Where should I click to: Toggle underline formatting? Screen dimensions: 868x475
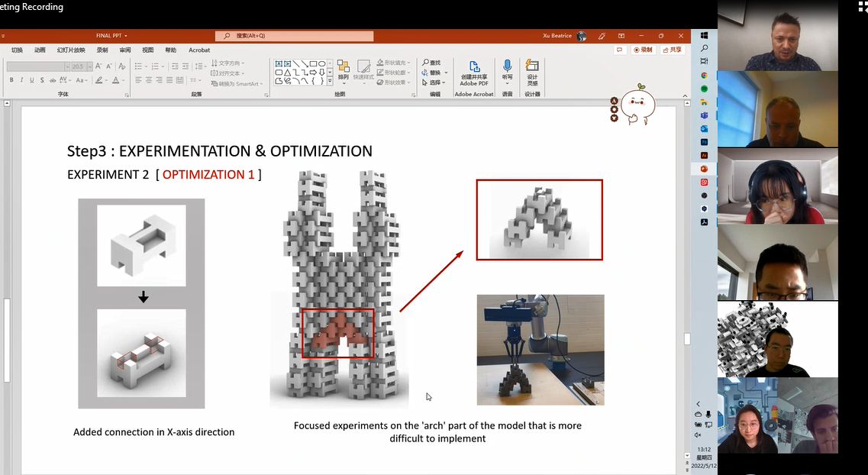[32, 79]
